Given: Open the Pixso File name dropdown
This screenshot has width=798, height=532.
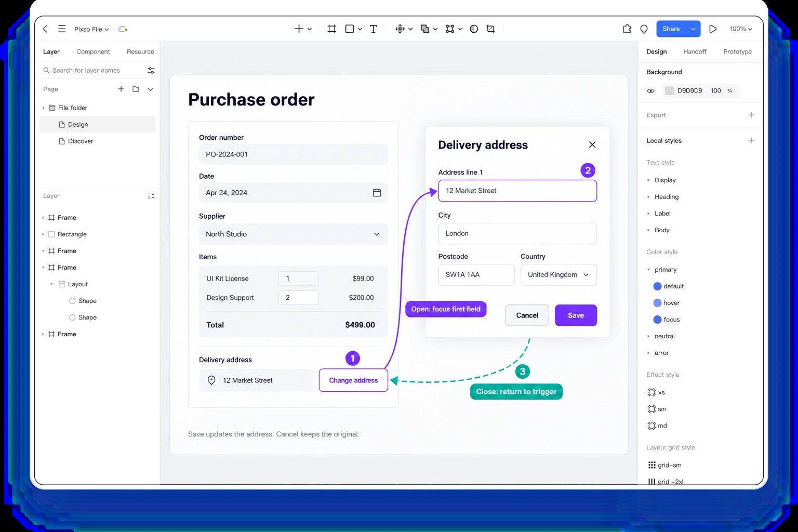Looking at the screenshot, I should click(x=91, y=29).
